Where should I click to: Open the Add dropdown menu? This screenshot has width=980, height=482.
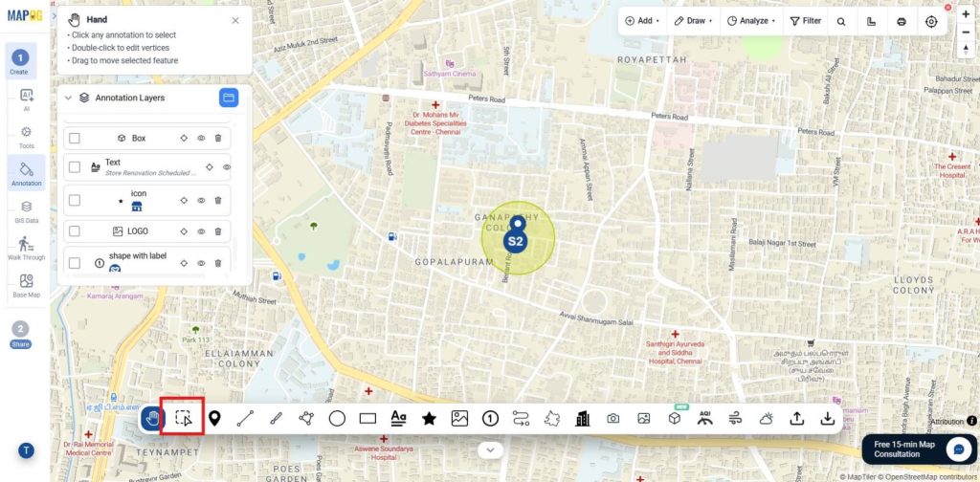pos(642,21)
